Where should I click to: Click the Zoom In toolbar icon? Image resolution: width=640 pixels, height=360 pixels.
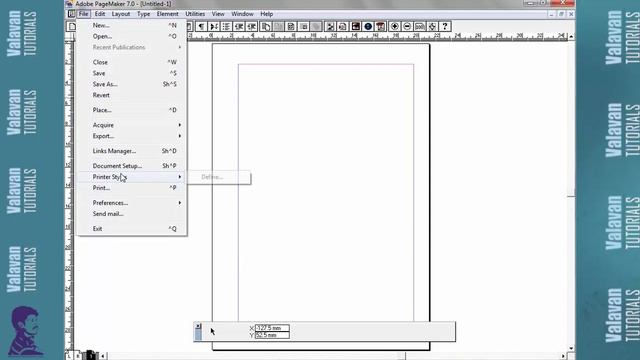point(395,27)
